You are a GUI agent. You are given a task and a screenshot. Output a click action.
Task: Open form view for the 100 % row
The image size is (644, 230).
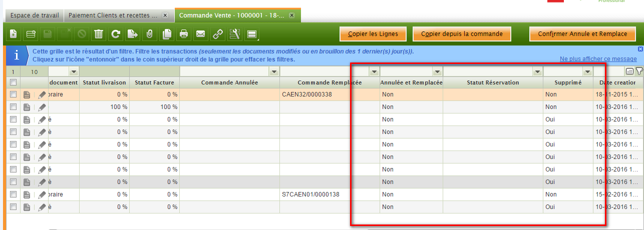[27, 107]
